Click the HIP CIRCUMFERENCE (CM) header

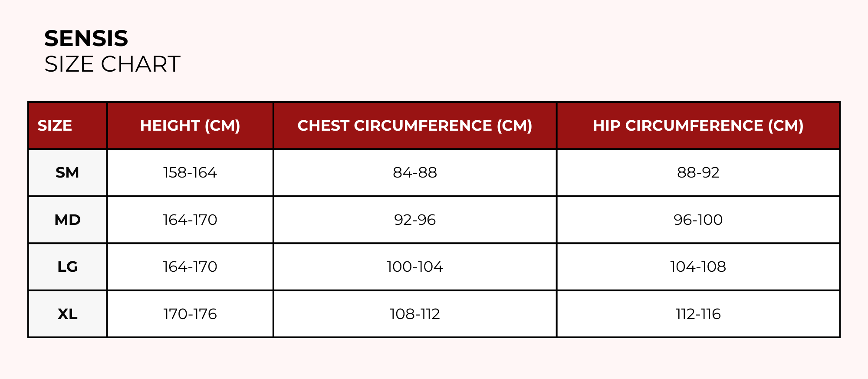click(698, 126)
